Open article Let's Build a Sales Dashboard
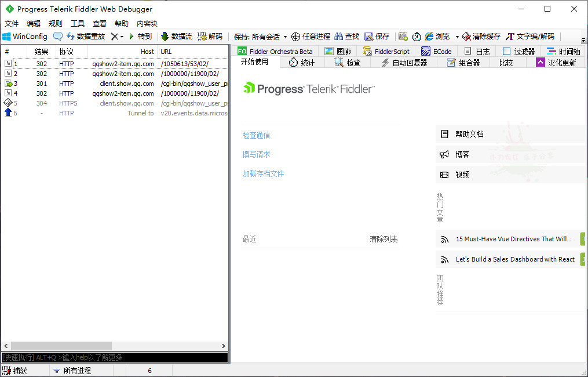The image size is (588, 377). (x=510, y=259)
